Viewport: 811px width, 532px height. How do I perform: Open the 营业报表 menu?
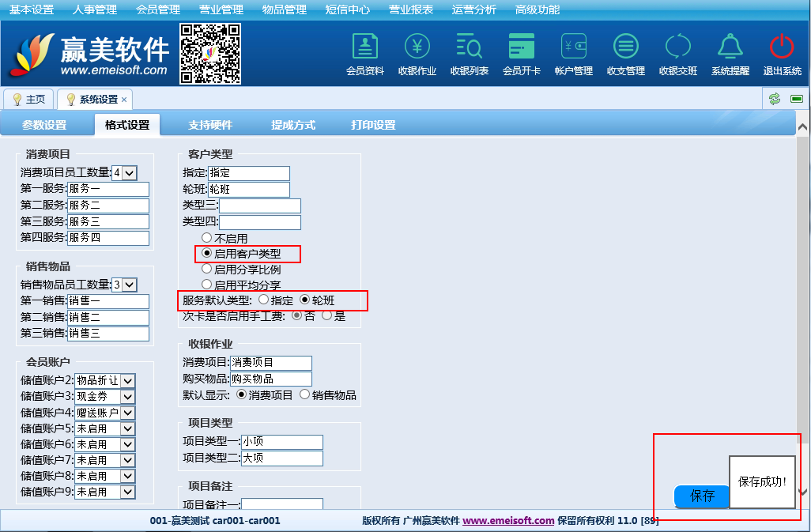pos(410,9)
